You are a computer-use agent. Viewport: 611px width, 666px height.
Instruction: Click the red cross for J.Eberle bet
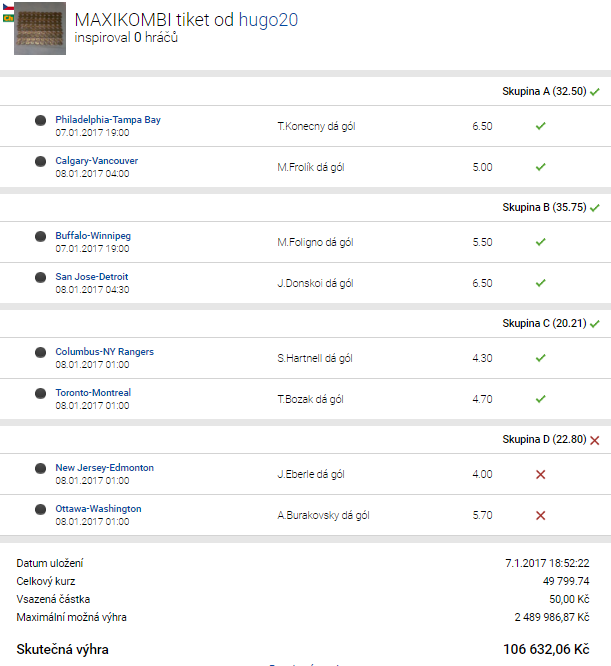click(x=540, y=475)
